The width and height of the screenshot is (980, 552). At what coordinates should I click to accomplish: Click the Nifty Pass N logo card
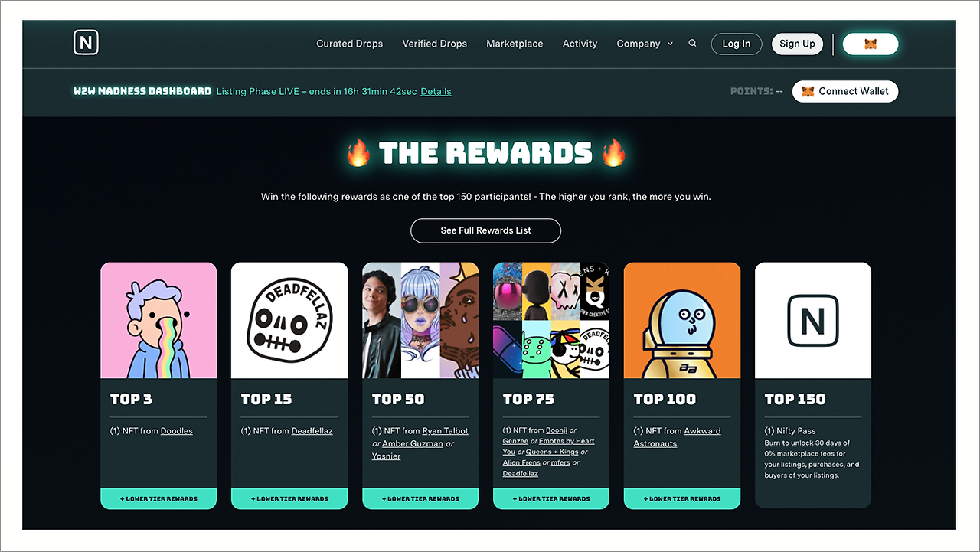tap(813, 321)
